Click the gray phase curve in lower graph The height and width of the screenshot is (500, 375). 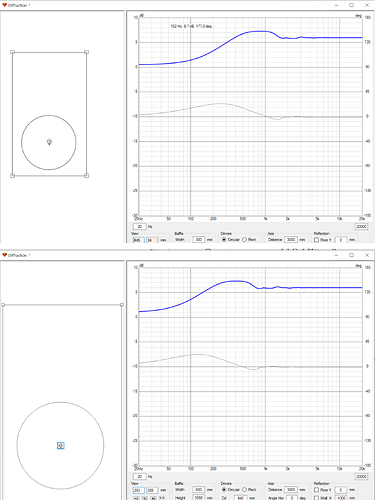198,355
